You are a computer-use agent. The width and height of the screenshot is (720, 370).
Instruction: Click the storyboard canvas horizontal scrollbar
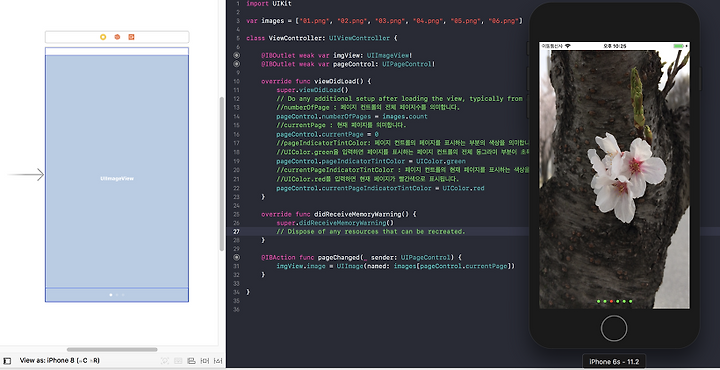point(112,350)
